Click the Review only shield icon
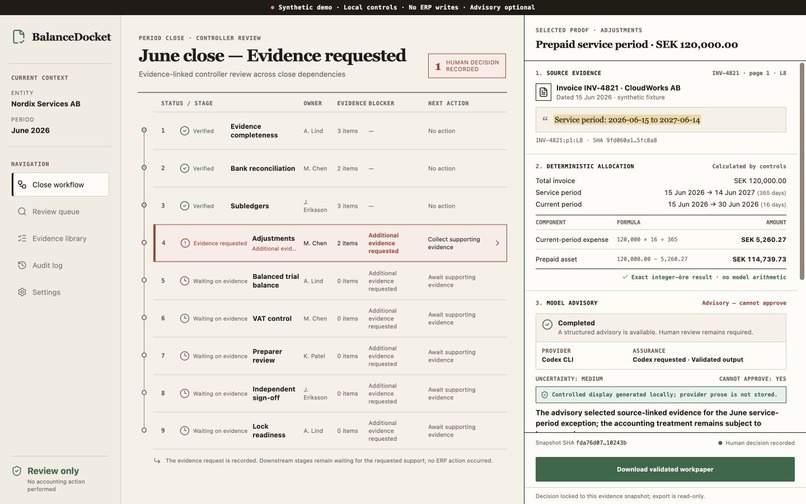806x504 pixels. coord(17,471)
